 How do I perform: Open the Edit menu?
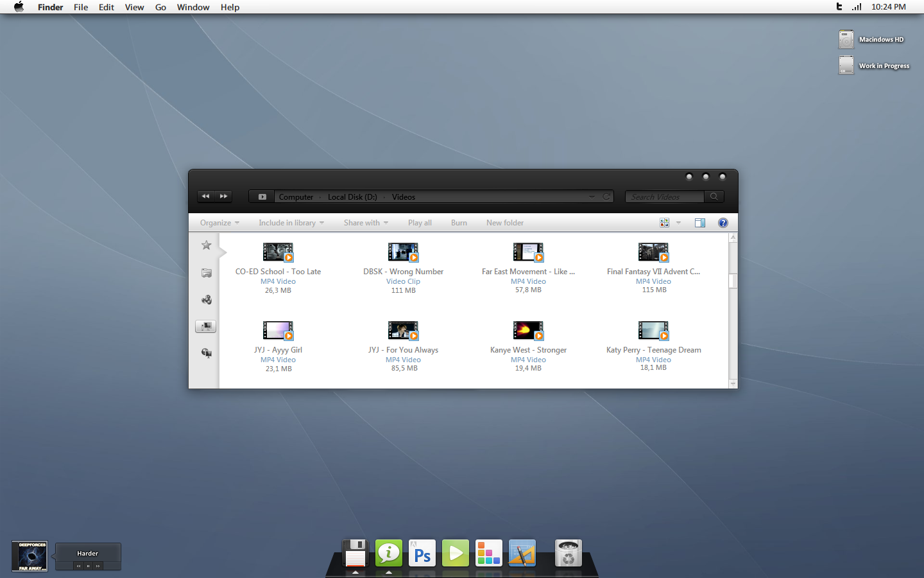pyautogui.click(x=107, y=7)
